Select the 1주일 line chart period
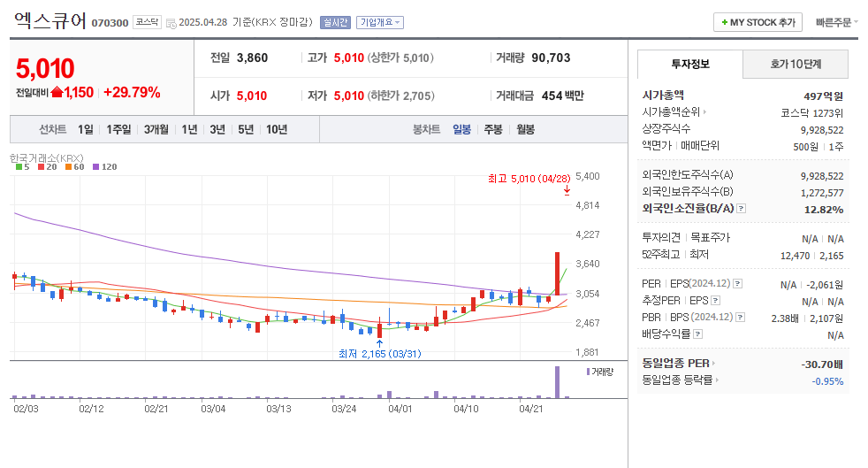Viewport: 868px width, 468px height. tap(118, 129)
